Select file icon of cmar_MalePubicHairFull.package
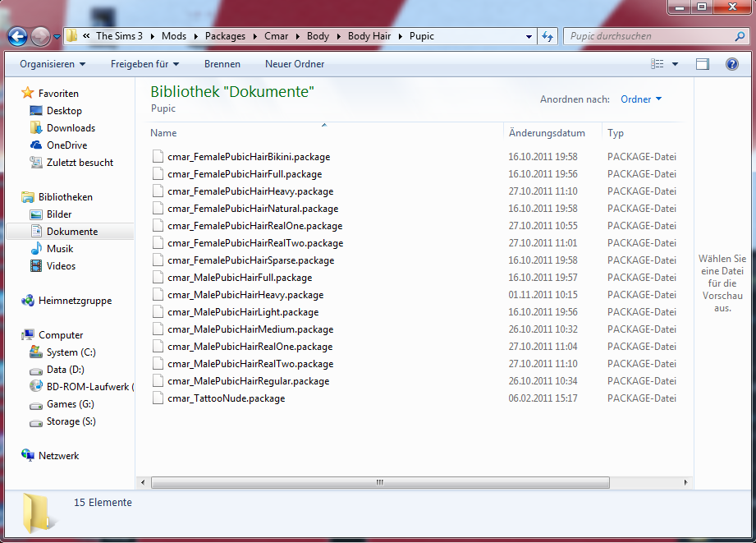This screenshot has width=756, height=543. 158,278
